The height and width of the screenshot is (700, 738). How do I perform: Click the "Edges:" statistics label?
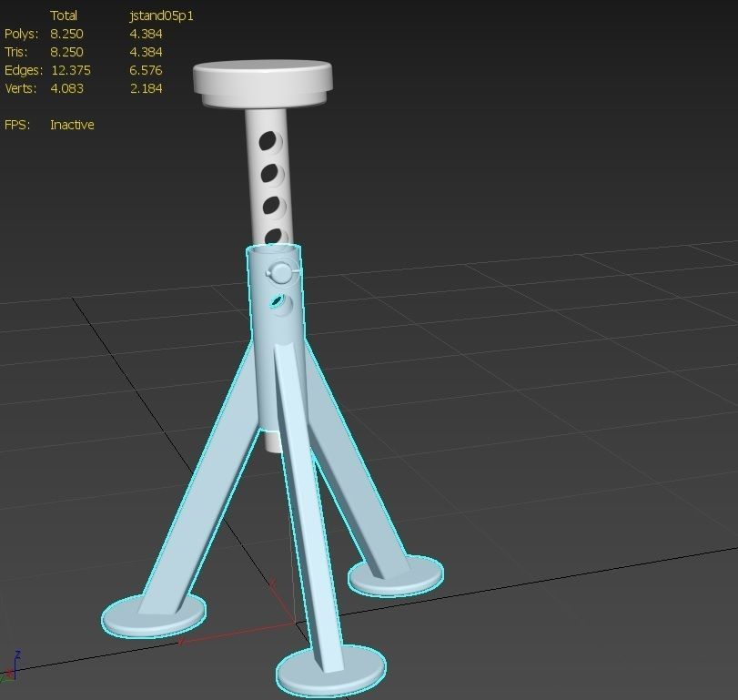pos(24,70)
